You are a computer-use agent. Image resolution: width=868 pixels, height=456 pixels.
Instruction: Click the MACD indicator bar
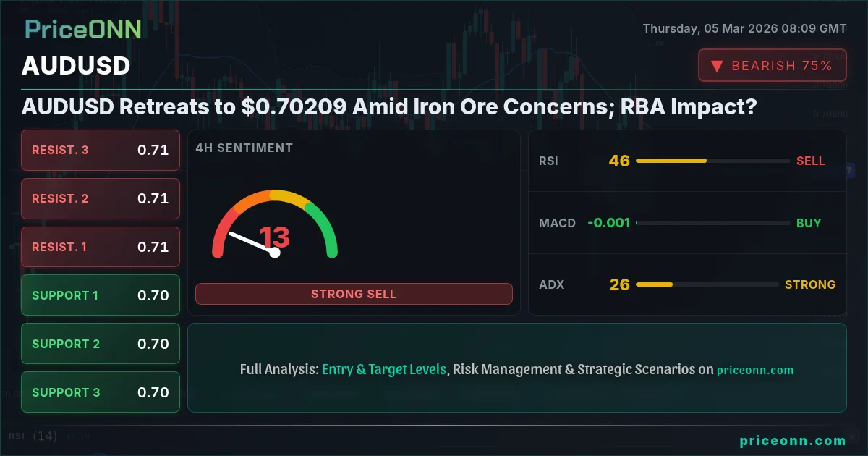pos(712,223)
